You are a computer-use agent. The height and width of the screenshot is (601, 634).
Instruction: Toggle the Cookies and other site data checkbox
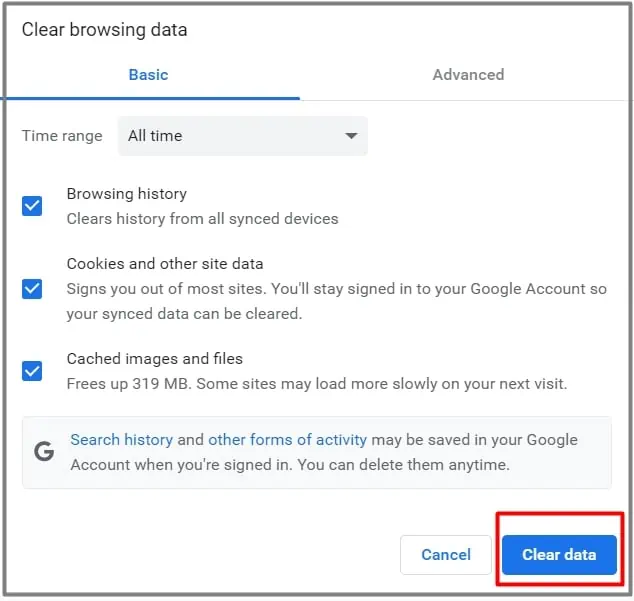tap(32, 289)
